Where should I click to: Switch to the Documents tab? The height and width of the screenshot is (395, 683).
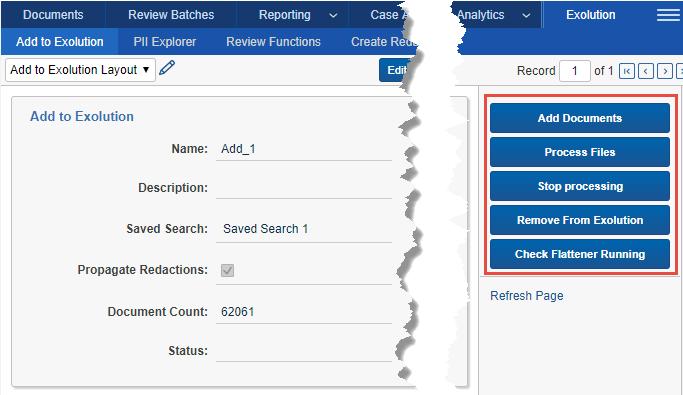pos(53,15)
